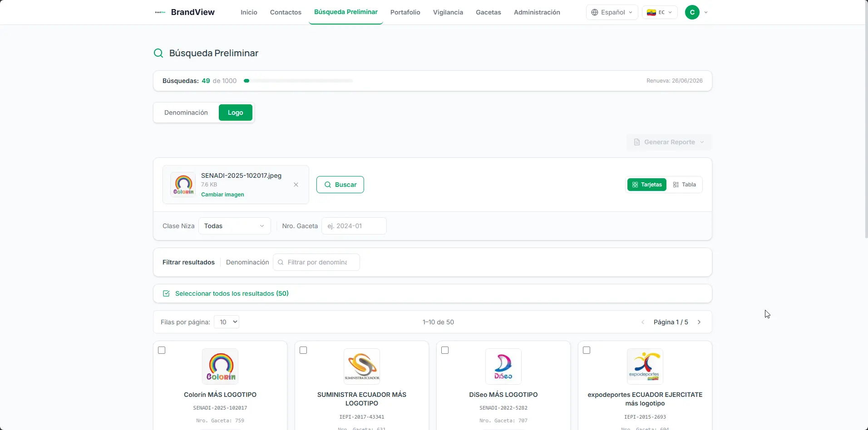Open the EC country dropdown
868x430 pixels.
[660, 12]
